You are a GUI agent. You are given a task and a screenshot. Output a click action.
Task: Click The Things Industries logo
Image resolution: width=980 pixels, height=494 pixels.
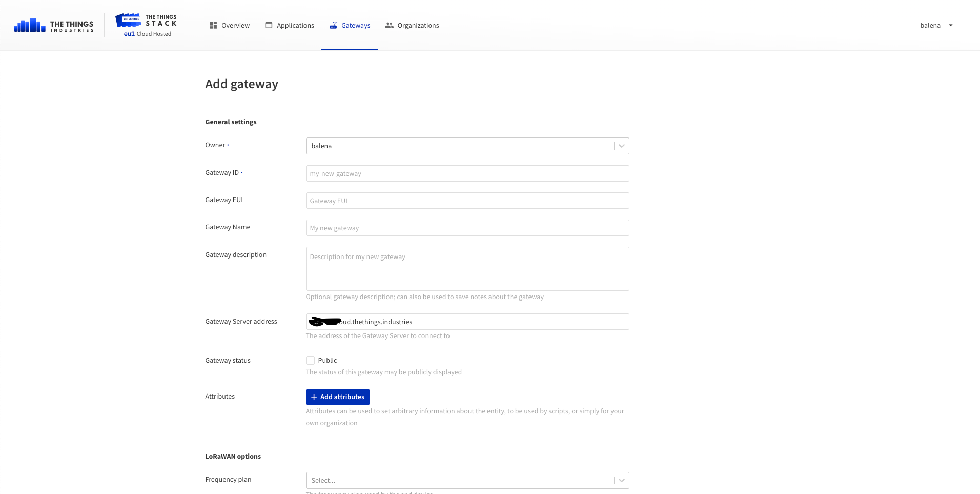point(54,25)
